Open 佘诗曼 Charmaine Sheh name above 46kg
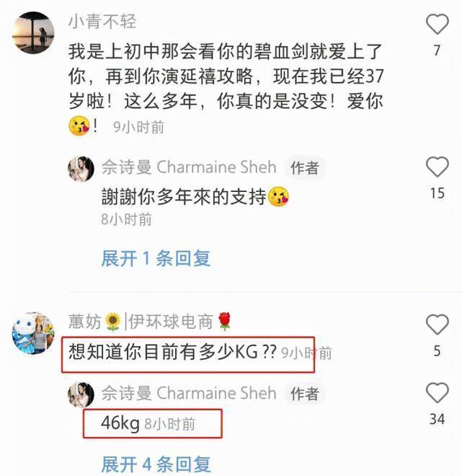 189,393
